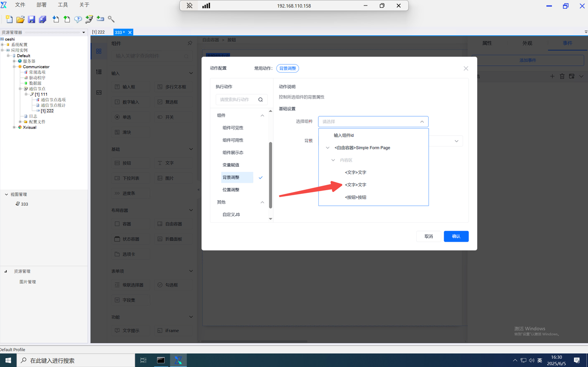This screenshot has height=367, width=588.
Task: Click the import file down-arrow icon
Action: 56,19
